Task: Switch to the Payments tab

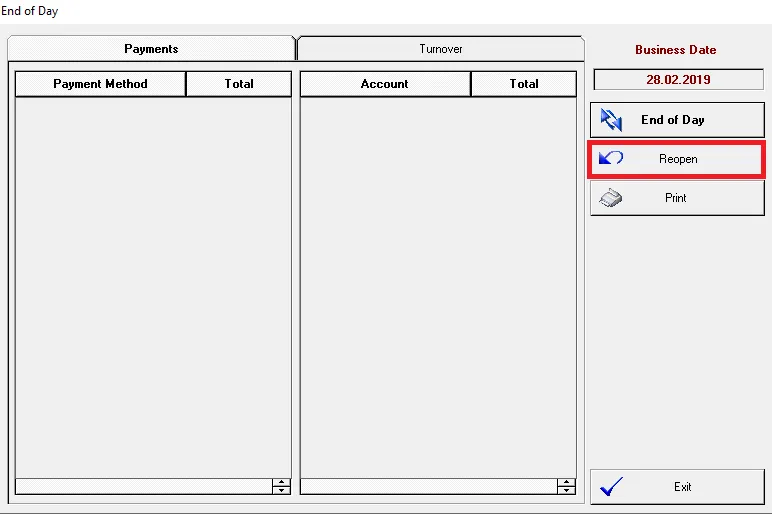Action: tap(151, 49)
